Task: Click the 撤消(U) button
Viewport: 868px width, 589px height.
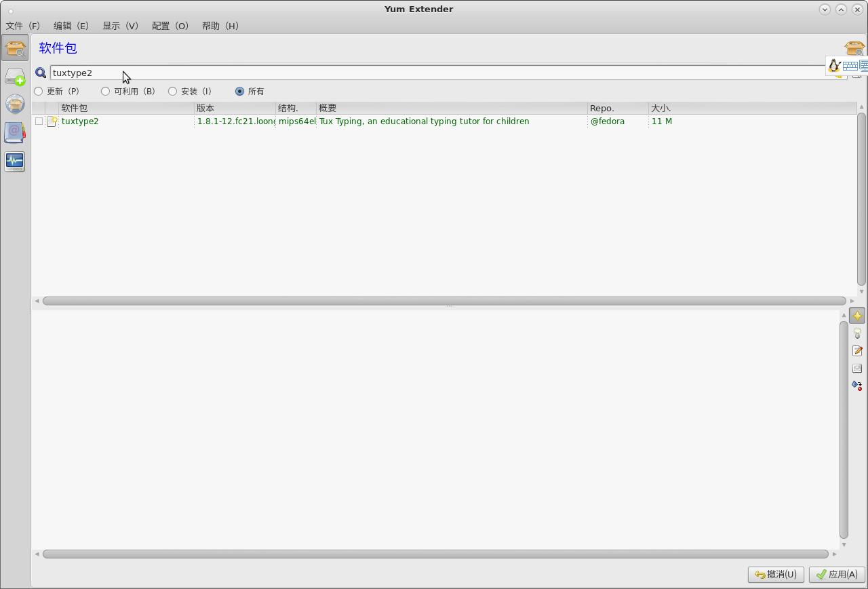Action: tap(776, 574)
